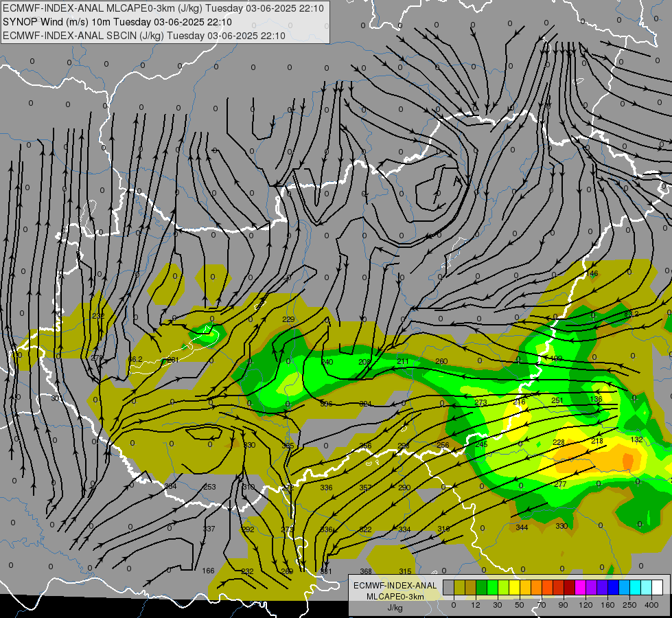Select the gray swatch in the legend

pyautogui.click(x=448, y=587)
